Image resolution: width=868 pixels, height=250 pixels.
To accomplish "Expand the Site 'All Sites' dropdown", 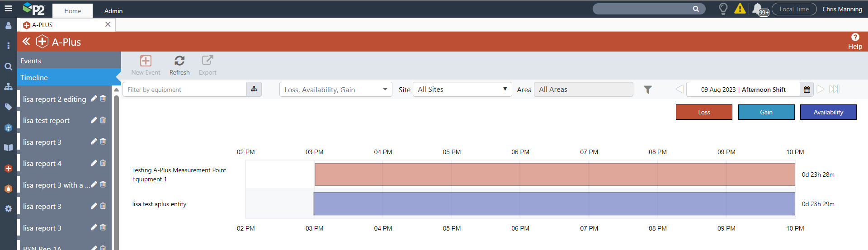I will (462, 90).
